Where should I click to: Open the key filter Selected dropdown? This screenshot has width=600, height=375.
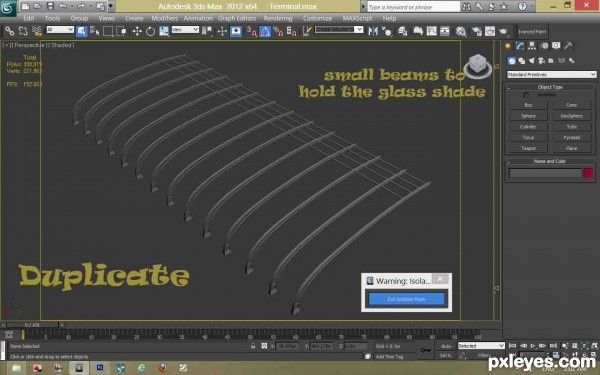pyautogui.click(x=481, y=346)
